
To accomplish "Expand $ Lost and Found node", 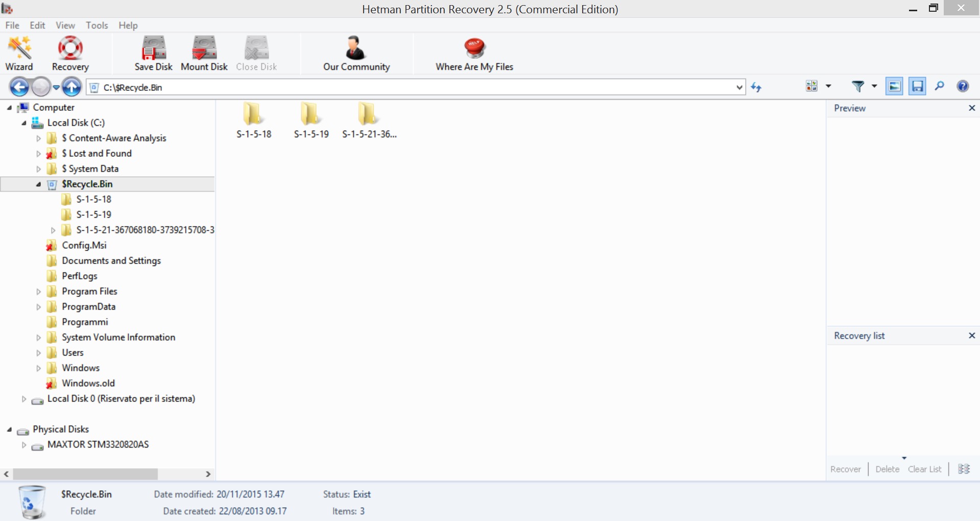I will [x=38, y=153].
